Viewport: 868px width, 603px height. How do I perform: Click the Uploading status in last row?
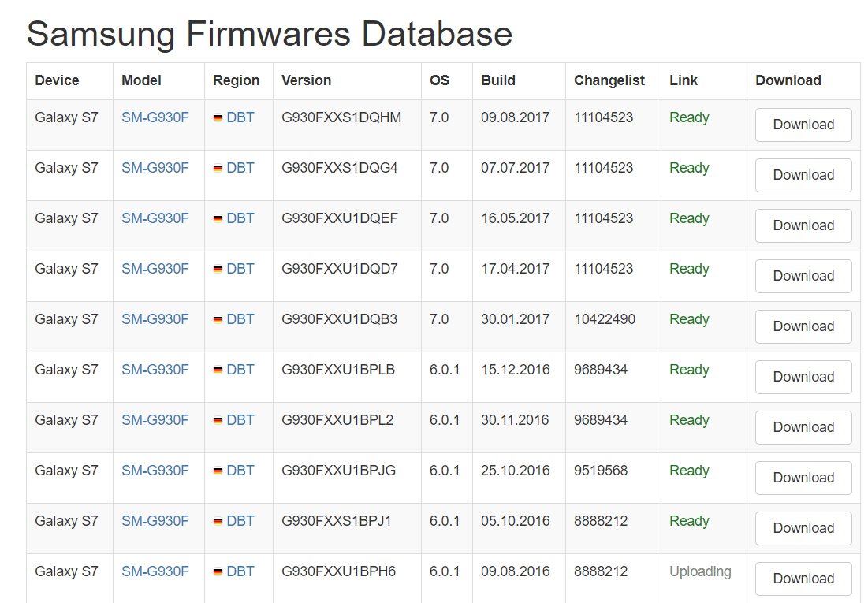click(x=700, y=571)
